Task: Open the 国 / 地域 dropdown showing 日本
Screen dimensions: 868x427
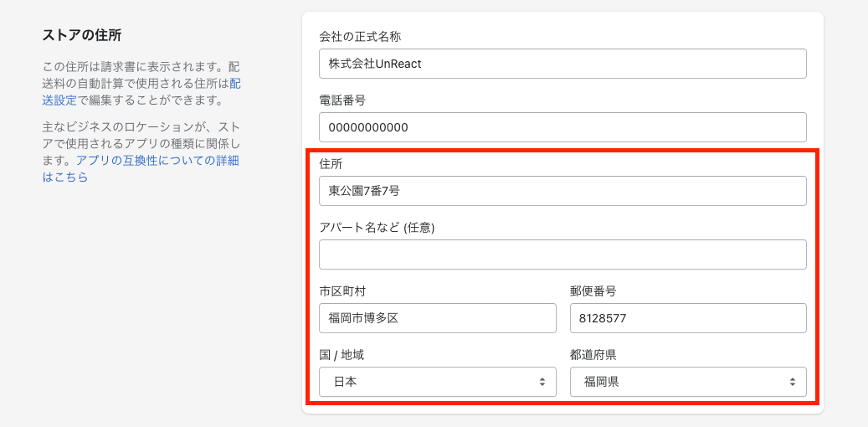Action: (437, 382)
